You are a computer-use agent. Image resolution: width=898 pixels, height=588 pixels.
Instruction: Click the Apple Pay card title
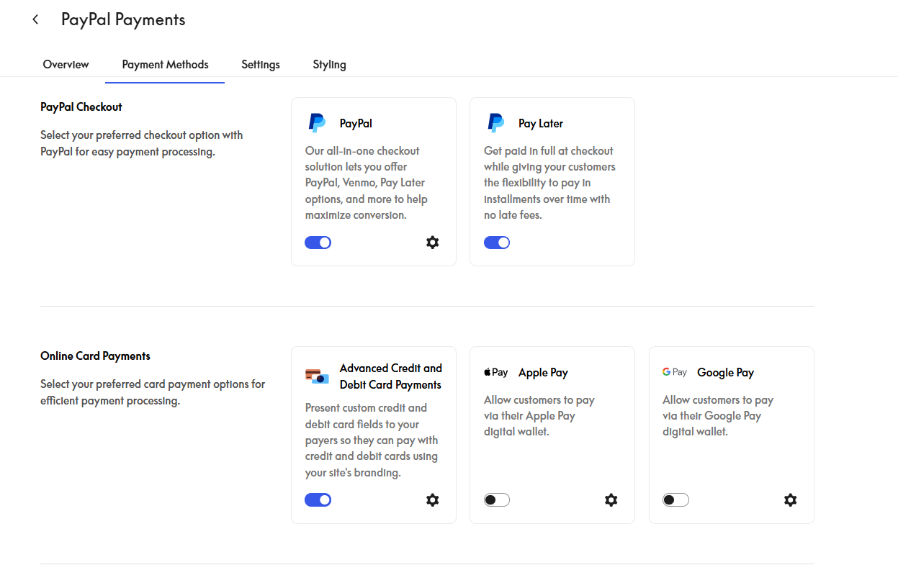pos(543,372)
